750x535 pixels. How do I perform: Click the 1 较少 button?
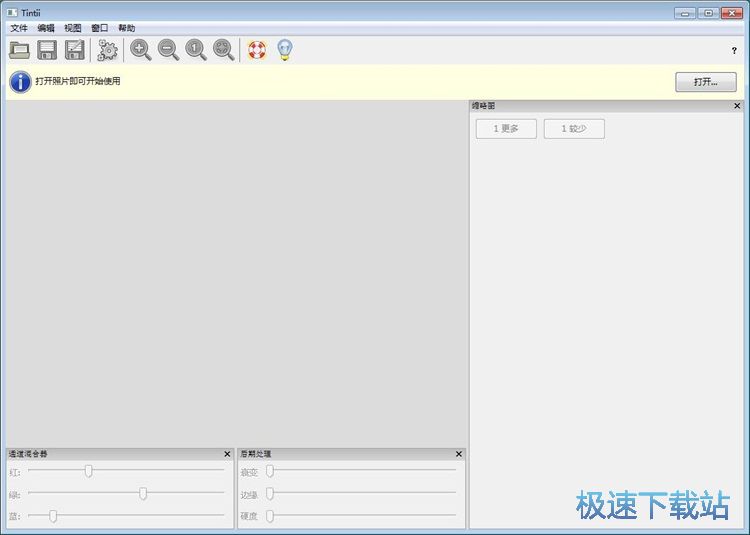tap(574, 129)
